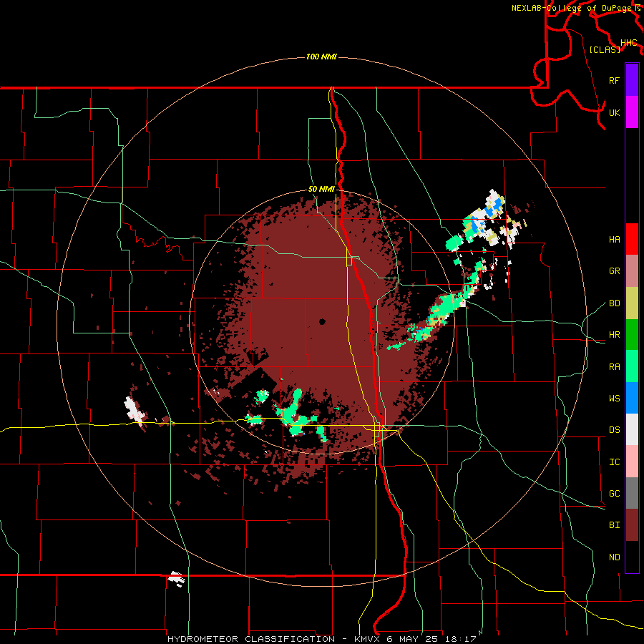Click the white dry snow echo near bottom border

177,578
